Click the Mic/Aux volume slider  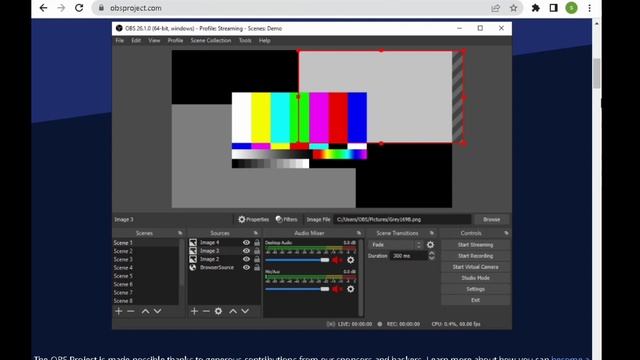tap(297, 289)
